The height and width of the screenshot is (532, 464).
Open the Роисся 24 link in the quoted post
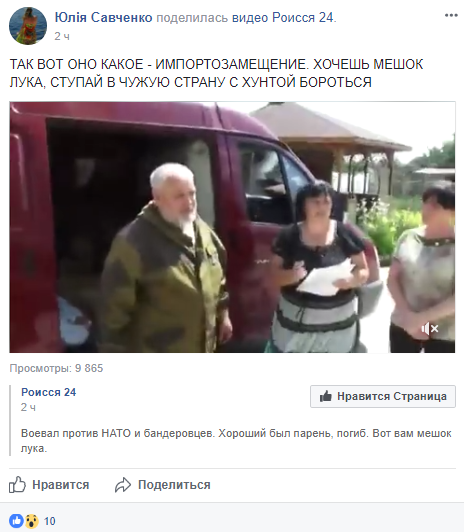point(49,392)
